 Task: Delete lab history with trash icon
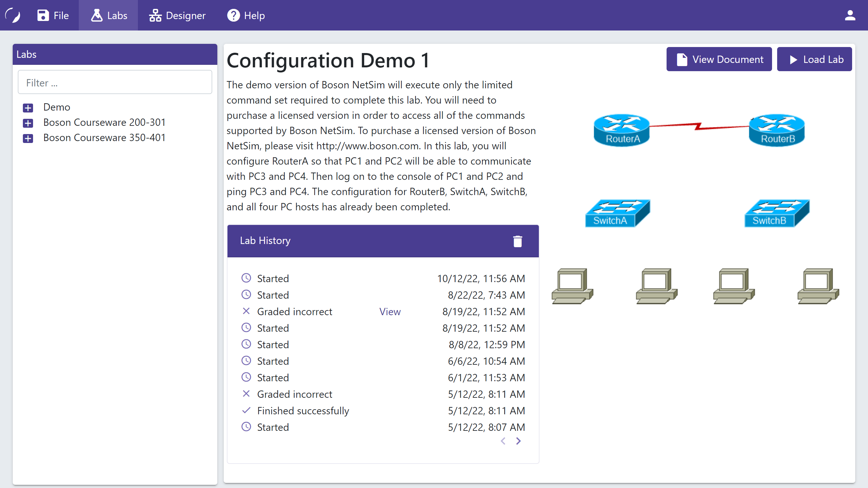click(x=517, y=241)
